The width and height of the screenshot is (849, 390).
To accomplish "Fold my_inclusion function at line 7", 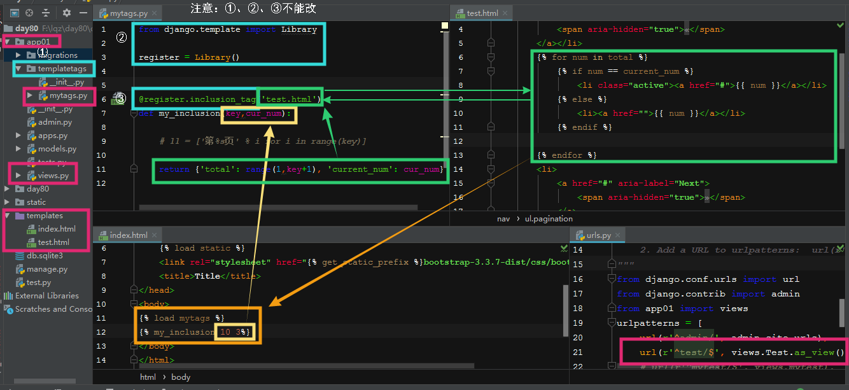I will (x=133, y=113).
